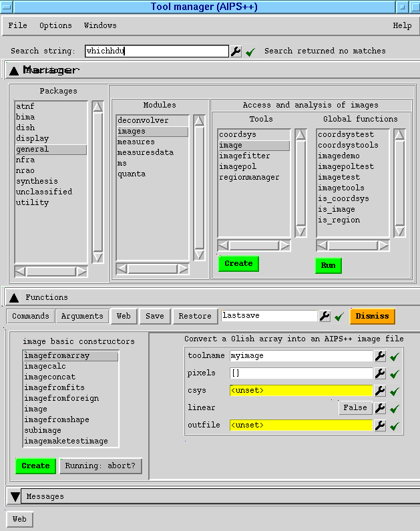Click green checkmark for outfile argument
Image resolution: width=420 pixels, height=531 pixels.
point(395,426)
